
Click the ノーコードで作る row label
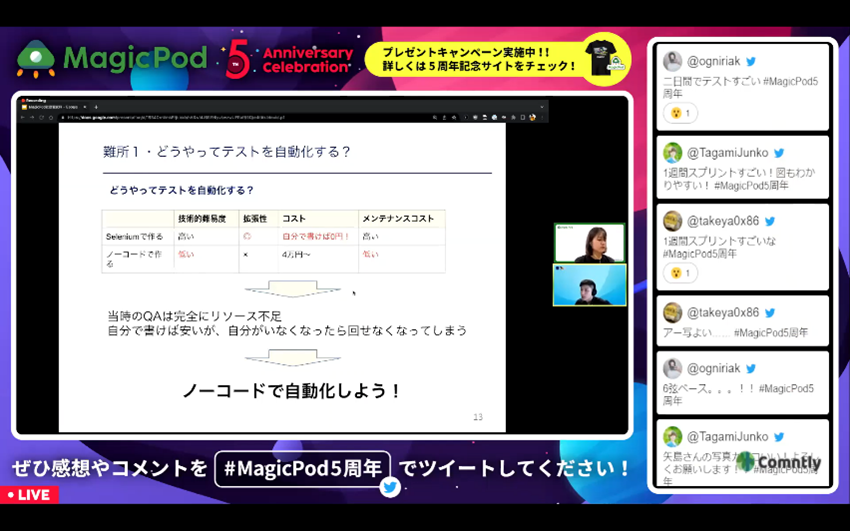pos(133,259)
